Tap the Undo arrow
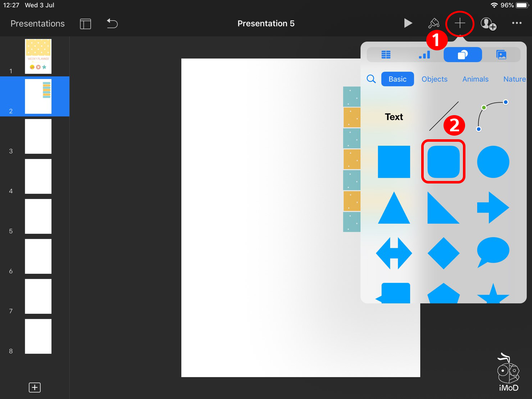532x399 pixels. click(x=112, y=24)
